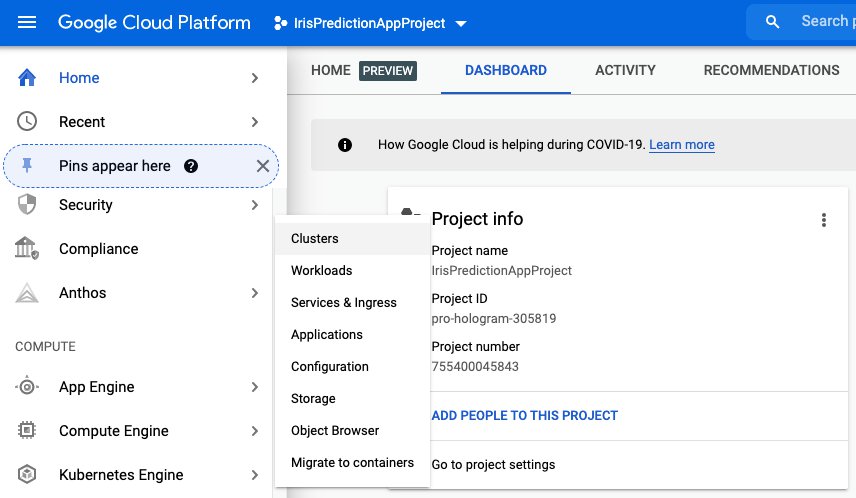Click Add People to This Project

click(524, 415)
